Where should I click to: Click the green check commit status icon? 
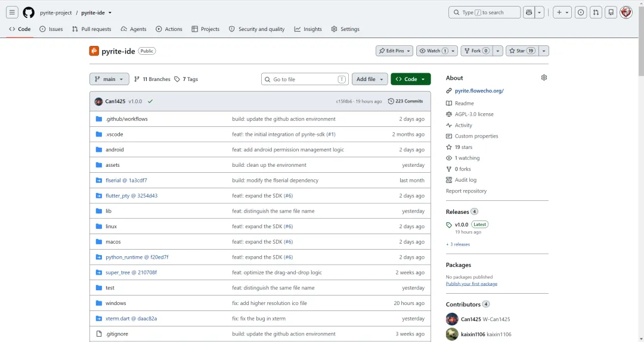(150, 101)
